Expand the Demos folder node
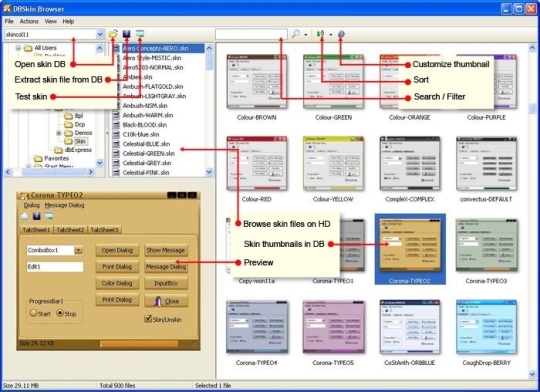Image resolution: width=540 pixels, height=392 pixels. 59,133
